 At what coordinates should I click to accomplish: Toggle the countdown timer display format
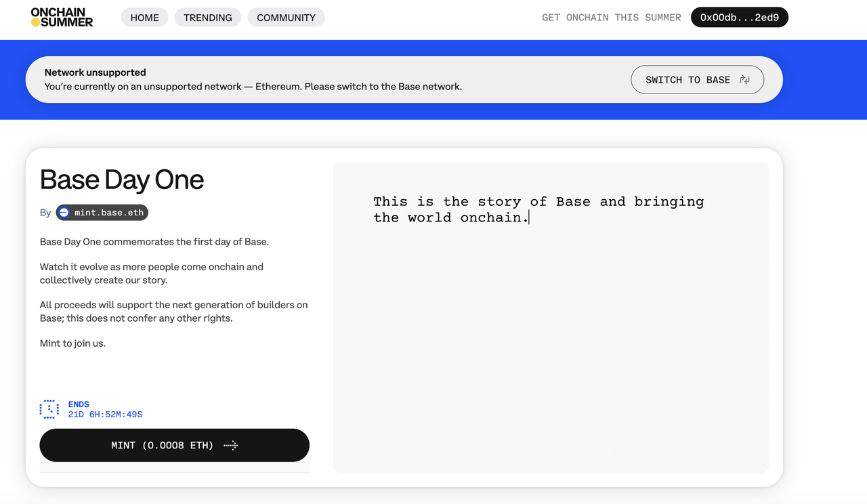tap(105, 414)
